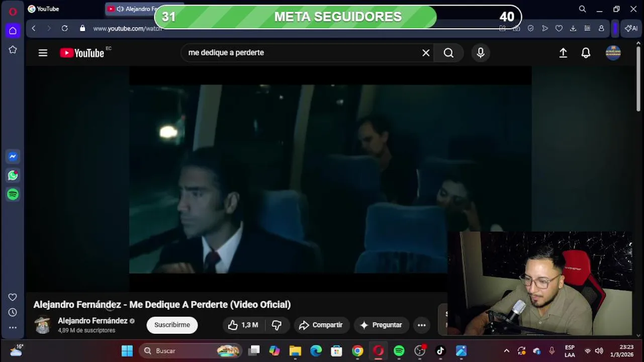Open the Opera account profile icon
This screenshot has height=362, width=644.
click(601, 29)
